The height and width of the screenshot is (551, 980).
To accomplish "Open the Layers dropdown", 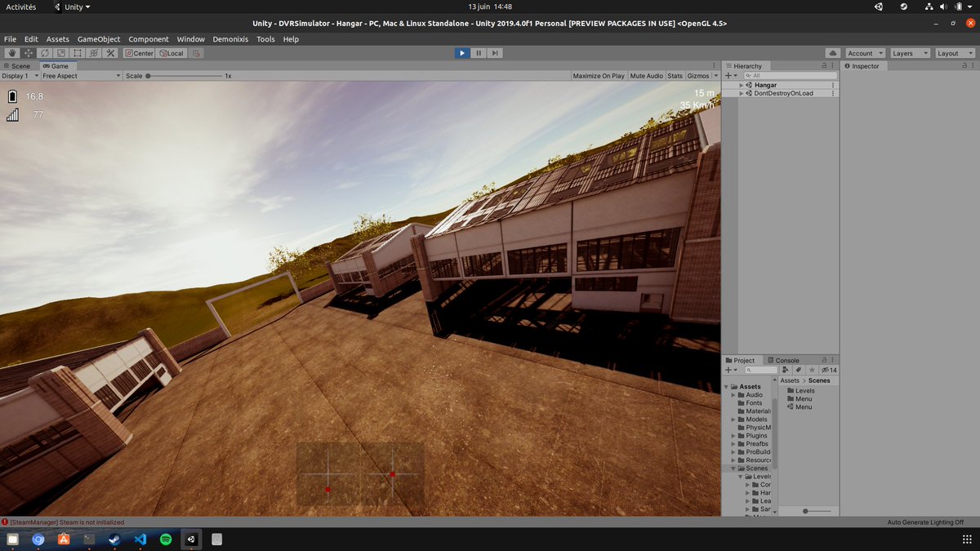I will (x=910, y=53).
